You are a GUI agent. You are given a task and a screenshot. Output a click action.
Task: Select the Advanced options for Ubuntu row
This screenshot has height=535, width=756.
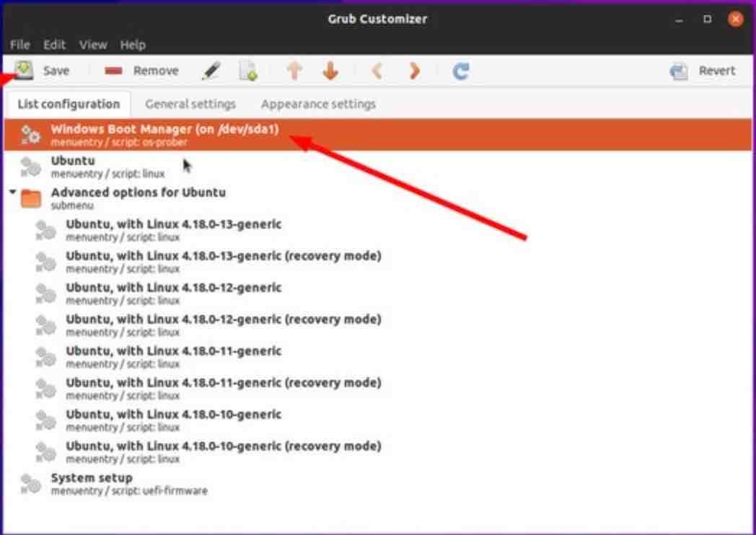(x=377, y=198)
